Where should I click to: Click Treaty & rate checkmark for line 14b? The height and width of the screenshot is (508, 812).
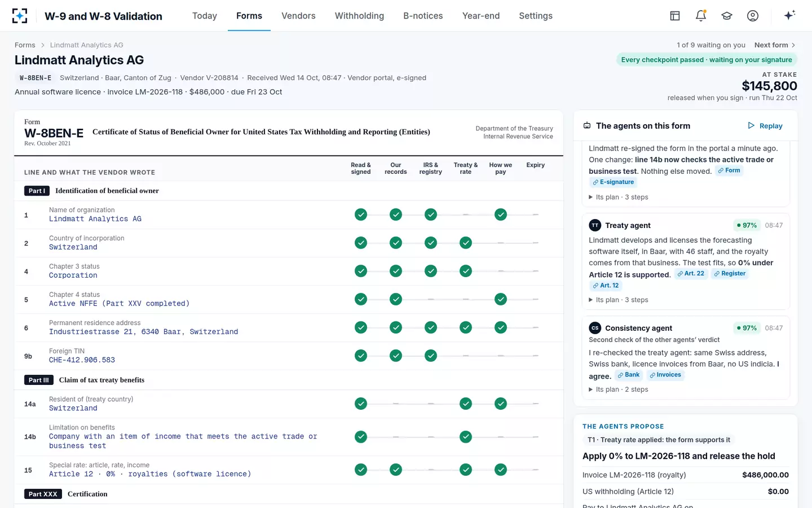tap(466, 437)
